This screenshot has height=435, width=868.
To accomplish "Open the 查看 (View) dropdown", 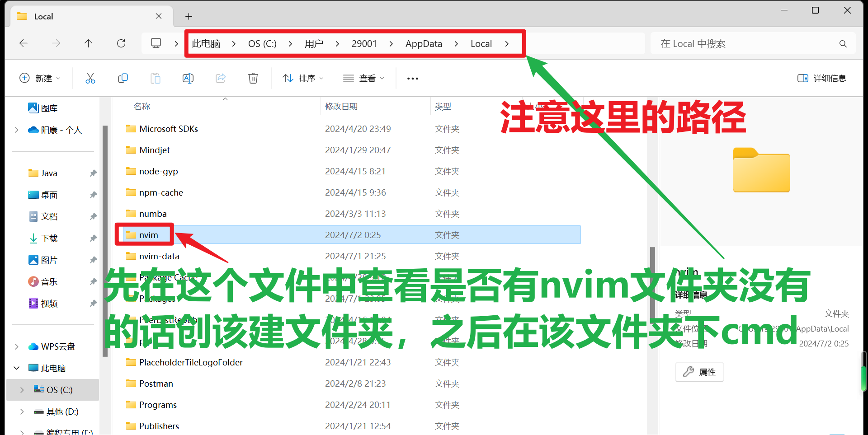I will [x=363, y=78].
